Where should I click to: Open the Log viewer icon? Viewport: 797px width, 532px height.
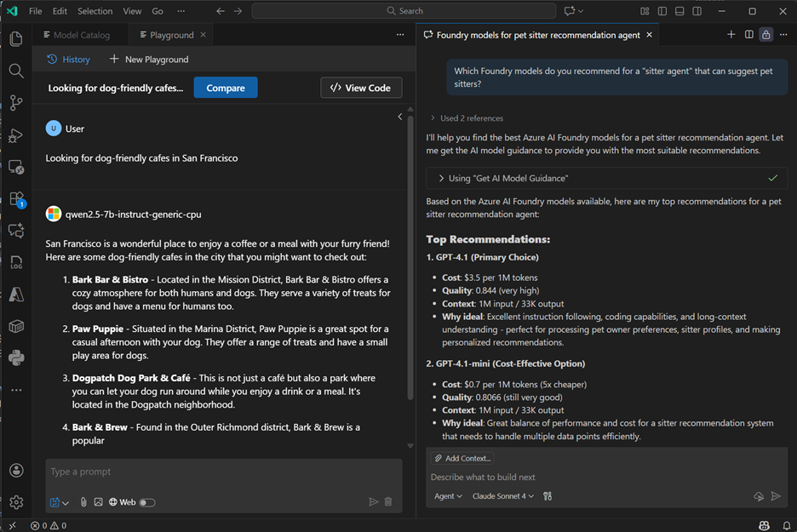(16, 262)
